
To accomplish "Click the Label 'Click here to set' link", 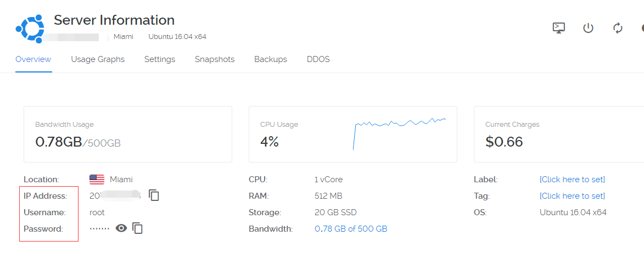I will coord(572,180).
